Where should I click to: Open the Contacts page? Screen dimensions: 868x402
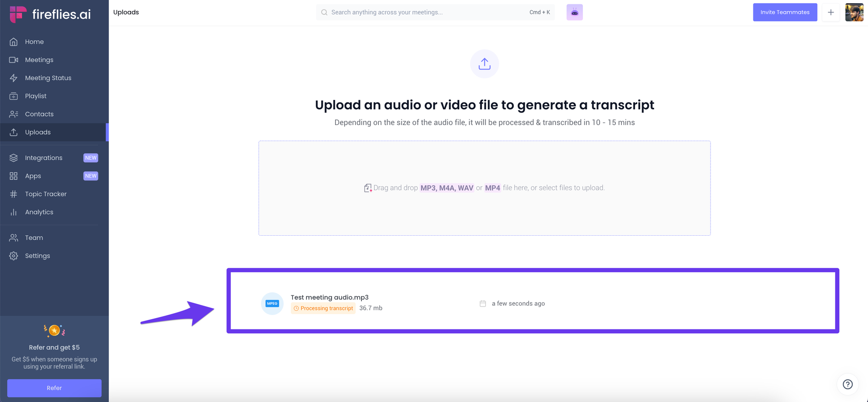click(x=39, y=114)
